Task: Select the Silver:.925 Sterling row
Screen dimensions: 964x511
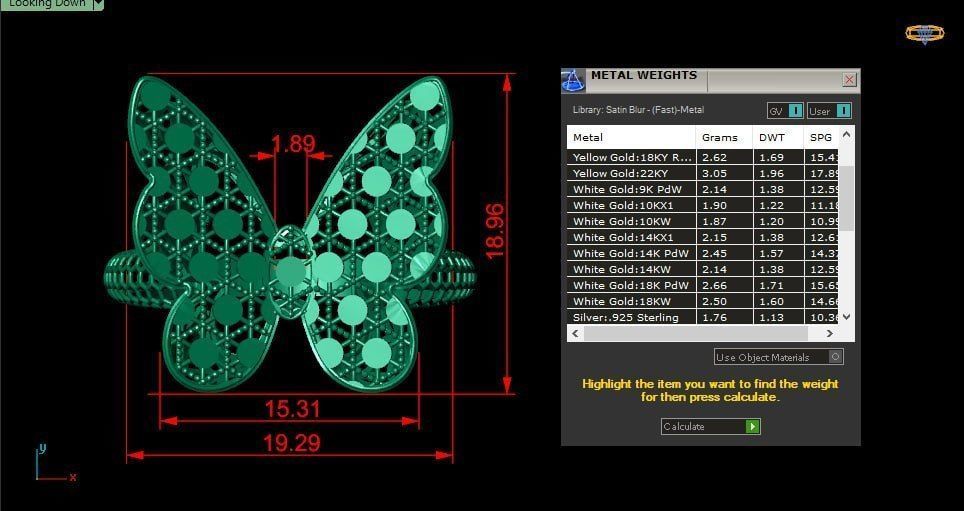Action: [x=703, y=317]
